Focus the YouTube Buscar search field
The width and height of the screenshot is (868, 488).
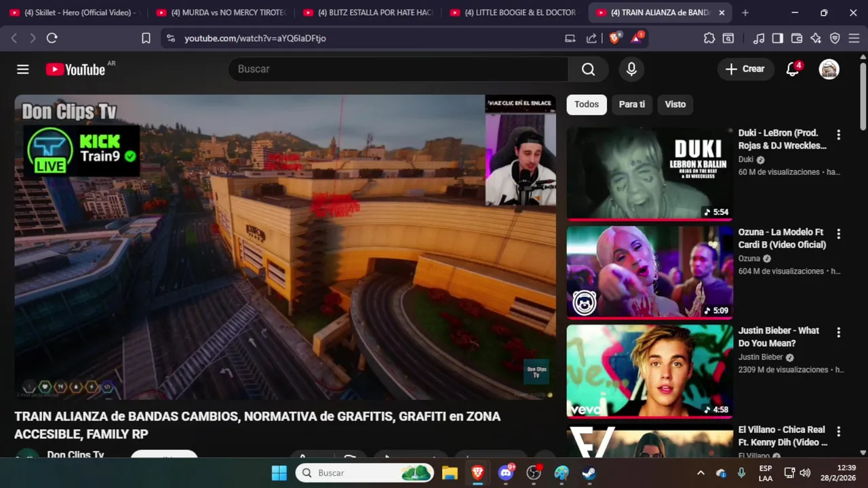click(x=398, y=69)
